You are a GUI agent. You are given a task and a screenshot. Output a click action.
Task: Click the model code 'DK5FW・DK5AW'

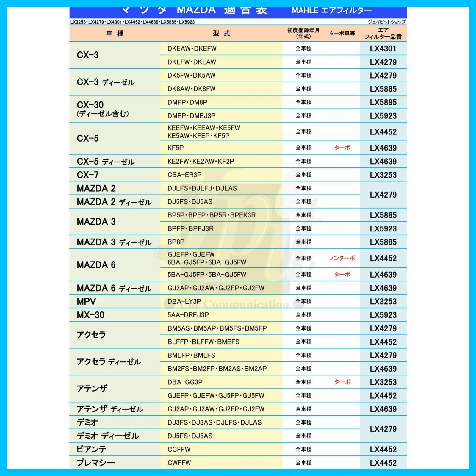point(191,75)
